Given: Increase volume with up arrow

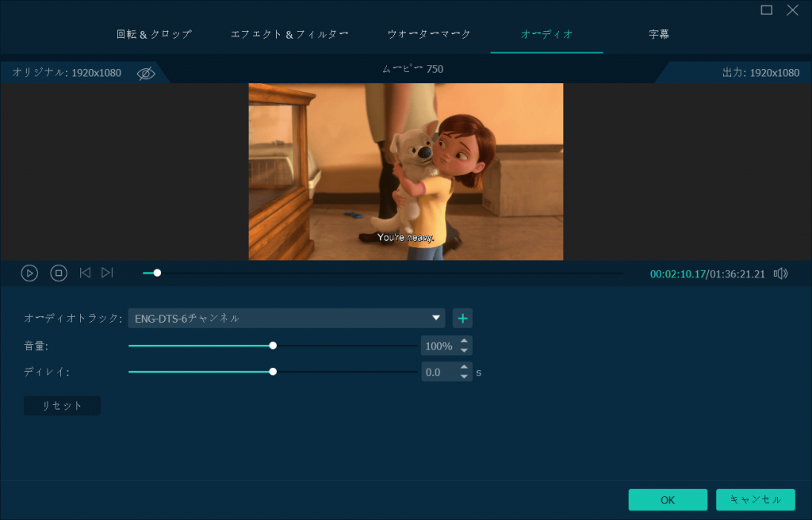Looking at the screenshot, I should click(x=465, y=342).
